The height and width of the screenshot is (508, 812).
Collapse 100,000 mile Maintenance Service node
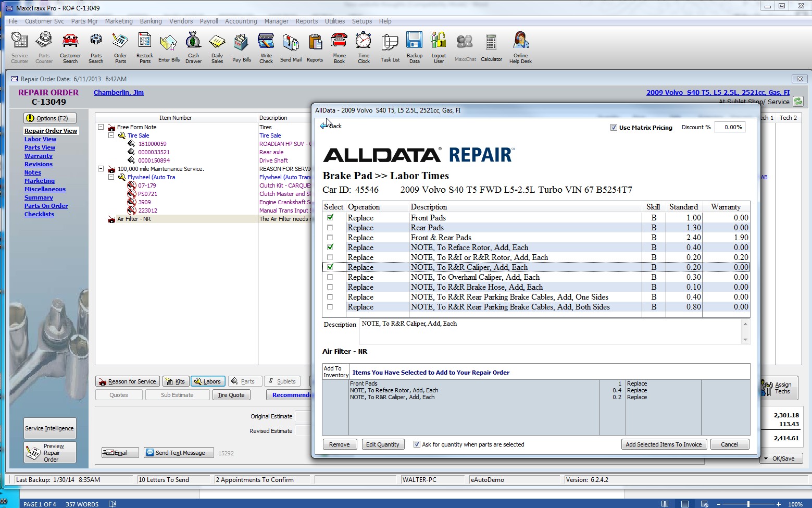101,169
